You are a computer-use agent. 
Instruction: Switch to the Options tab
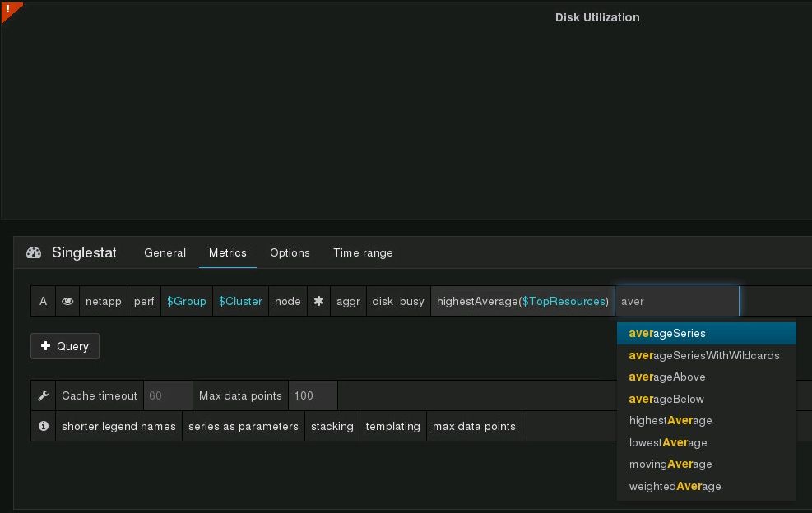click(290, 253)
